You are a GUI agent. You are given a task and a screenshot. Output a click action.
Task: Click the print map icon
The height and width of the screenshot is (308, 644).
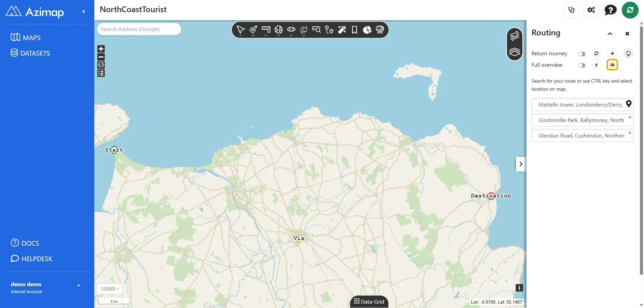380,30
